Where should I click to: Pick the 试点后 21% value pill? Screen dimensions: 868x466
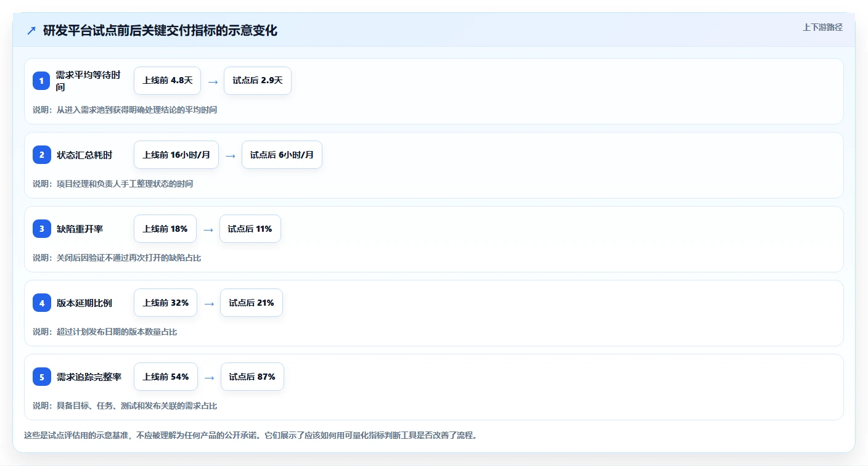pyautogui.click(x=252, y=303)
